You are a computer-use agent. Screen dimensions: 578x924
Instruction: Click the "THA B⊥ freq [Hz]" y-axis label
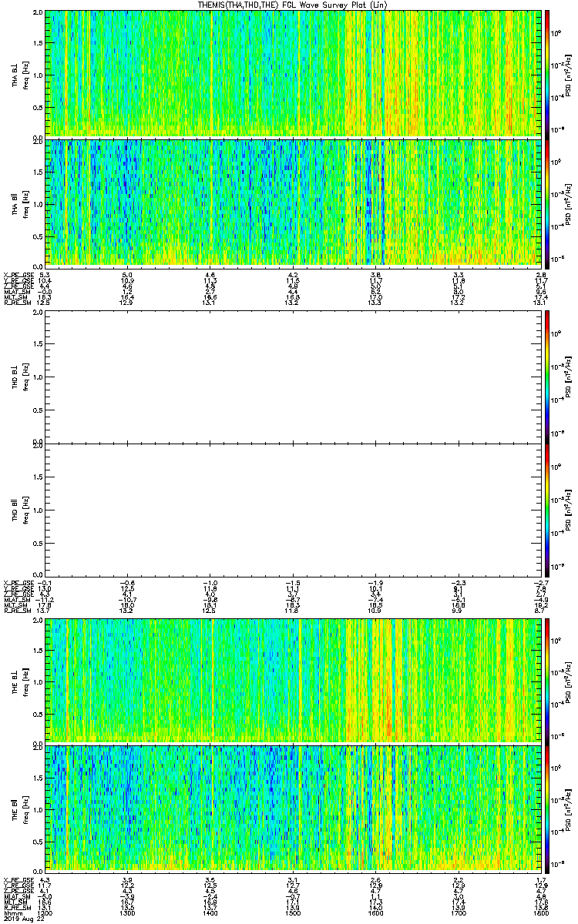tap(21, 74)
